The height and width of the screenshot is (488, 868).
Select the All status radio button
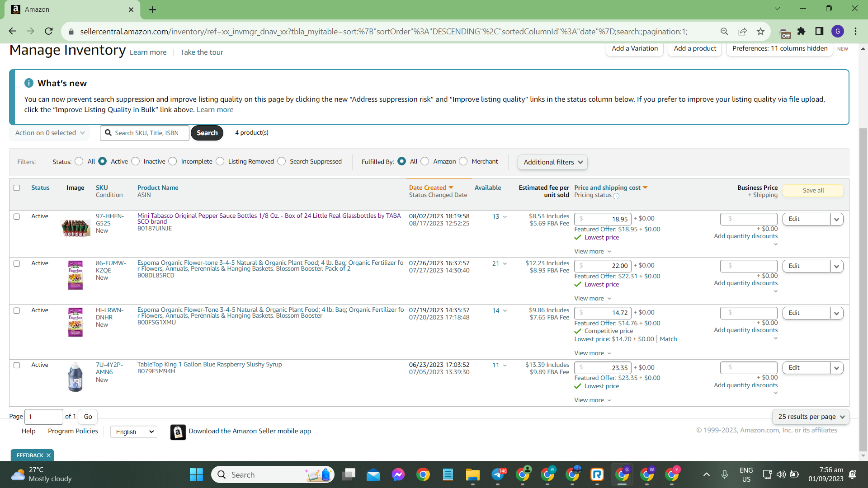pyautogui.click(x=79, y=161)
